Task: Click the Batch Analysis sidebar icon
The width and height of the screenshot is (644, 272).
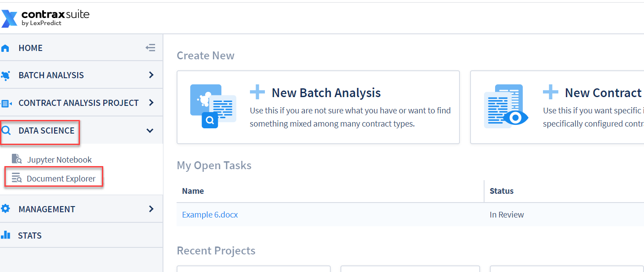Action: 5,76
